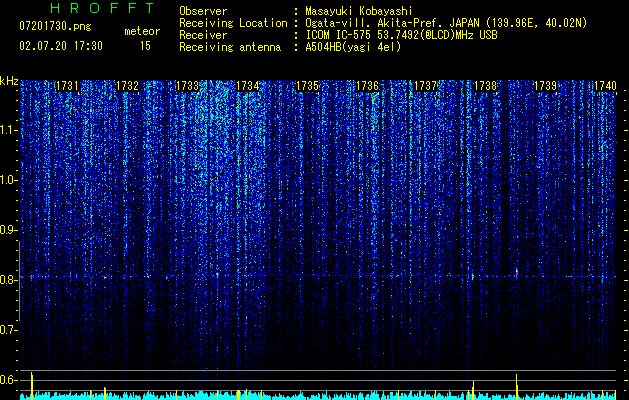
Task: Click the 'Observer' field label
Action: pos(203,11)
